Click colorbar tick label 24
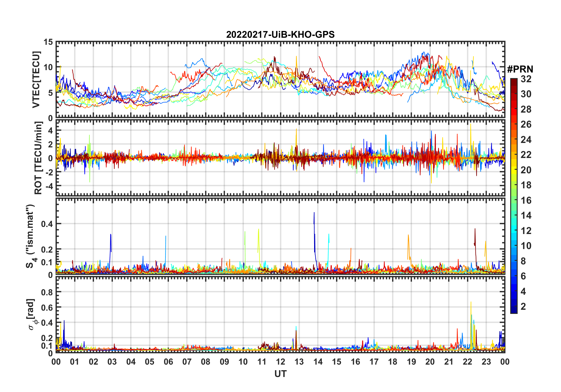The width and height of the screenshot is (561, 392). (x=526, y=140)
